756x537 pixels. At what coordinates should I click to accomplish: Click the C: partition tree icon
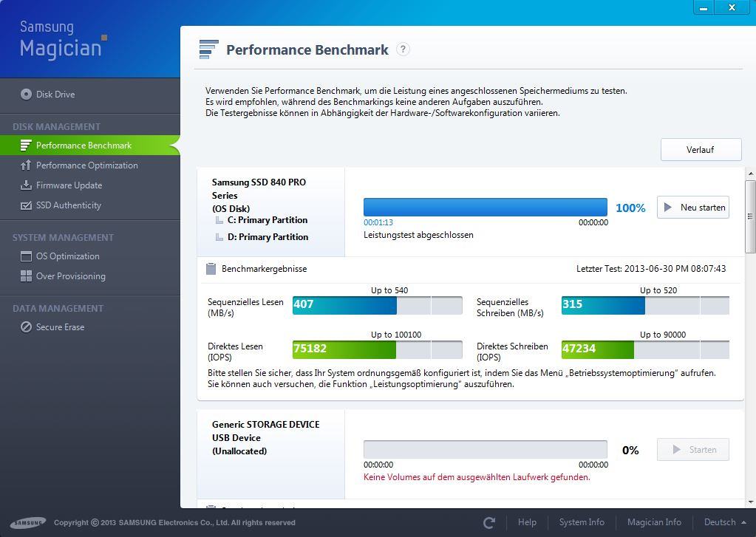(219, 221)
